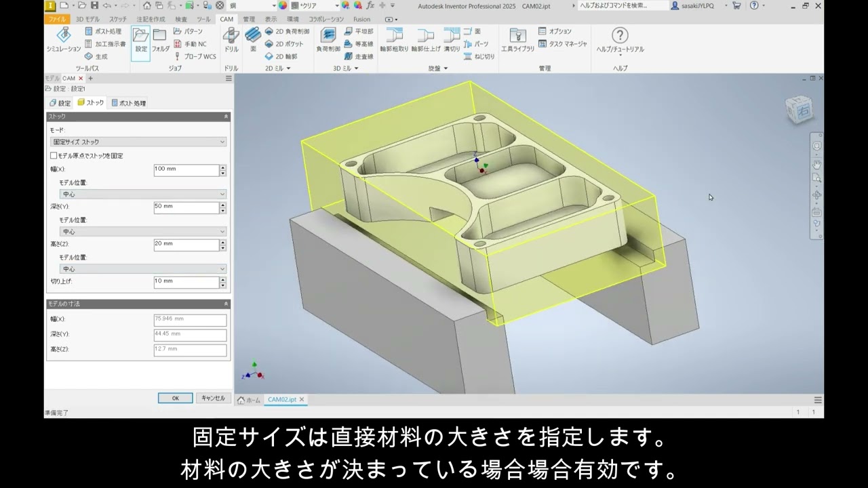The image size is (868, 488).
Task: Switch to the ポスト処理 tab in dialog
Action: point(129,103)
